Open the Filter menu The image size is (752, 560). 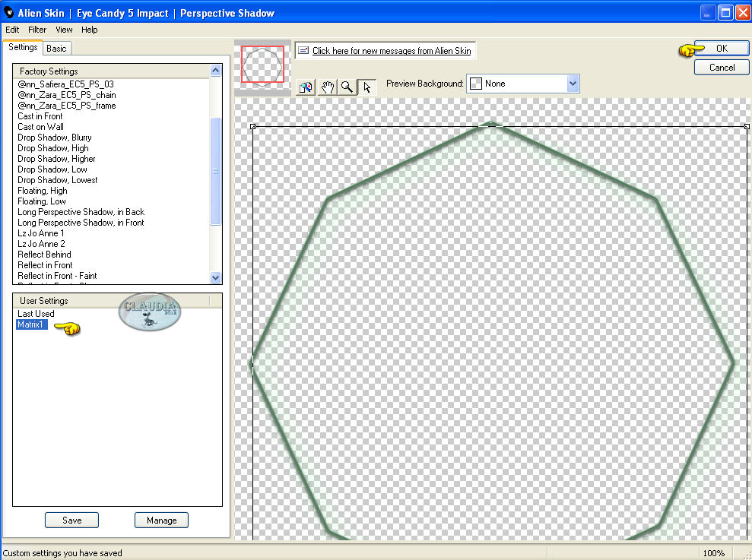click(x=37, y=30)
